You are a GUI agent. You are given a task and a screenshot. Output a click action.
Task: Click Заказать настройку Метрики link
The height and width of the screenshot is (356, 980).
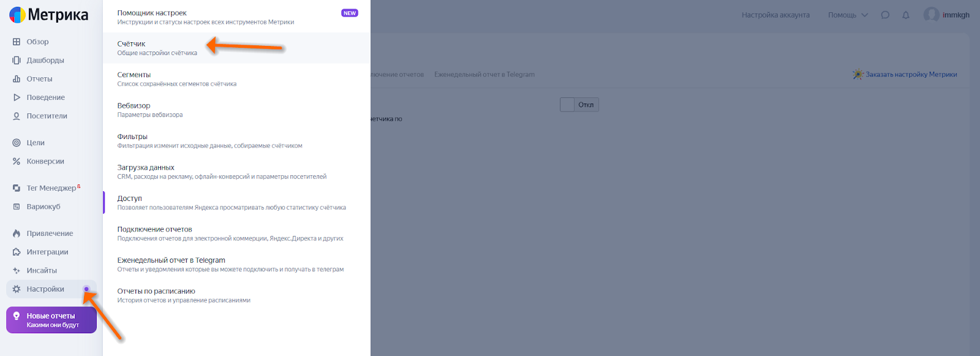(911, 74)
